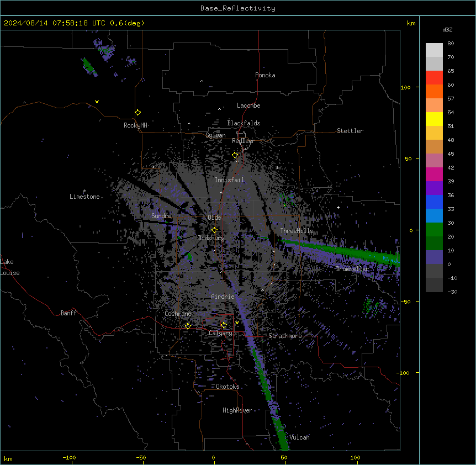The image size is (476, 465).
Task: Click the Base_Reflectivity title
Action: point(238,8)
